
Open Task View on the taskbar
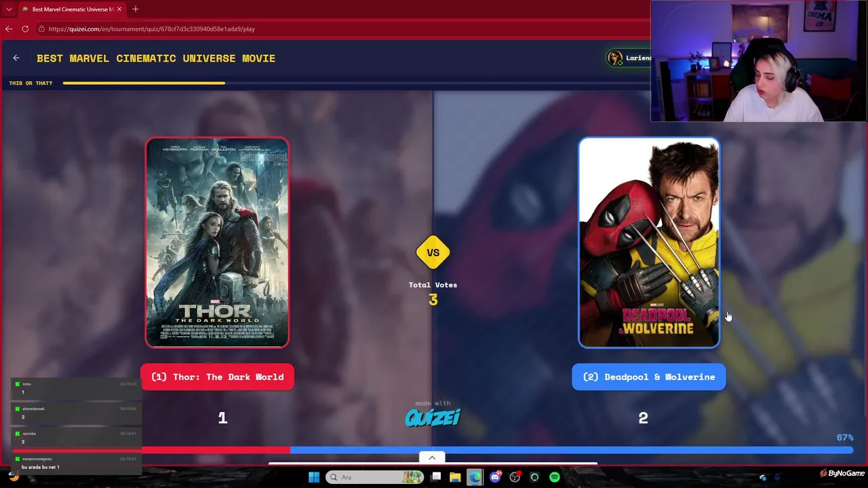click(436, 477)
